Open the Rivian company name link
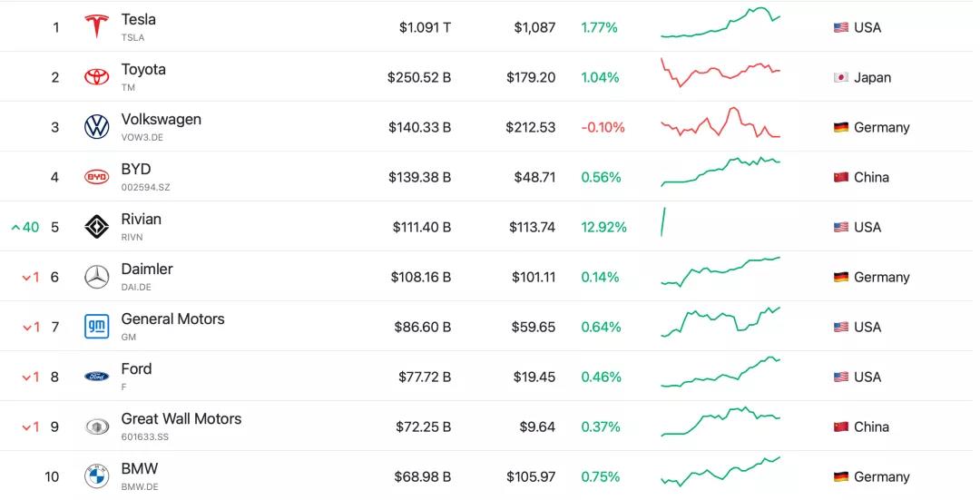 pyautogui.click(x=141, y=220)
